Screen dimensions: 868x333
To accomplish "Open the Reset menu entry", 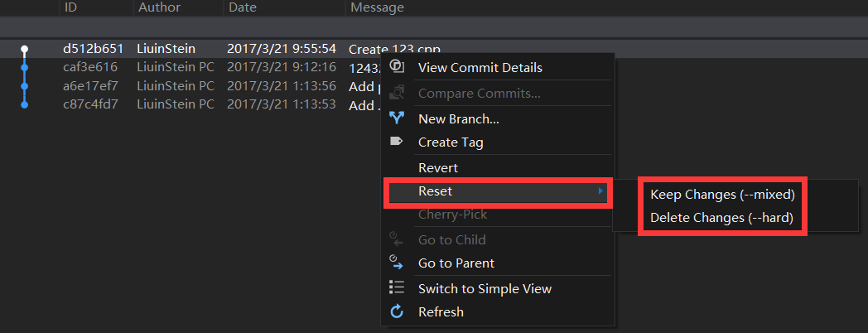I will [436, 192].
